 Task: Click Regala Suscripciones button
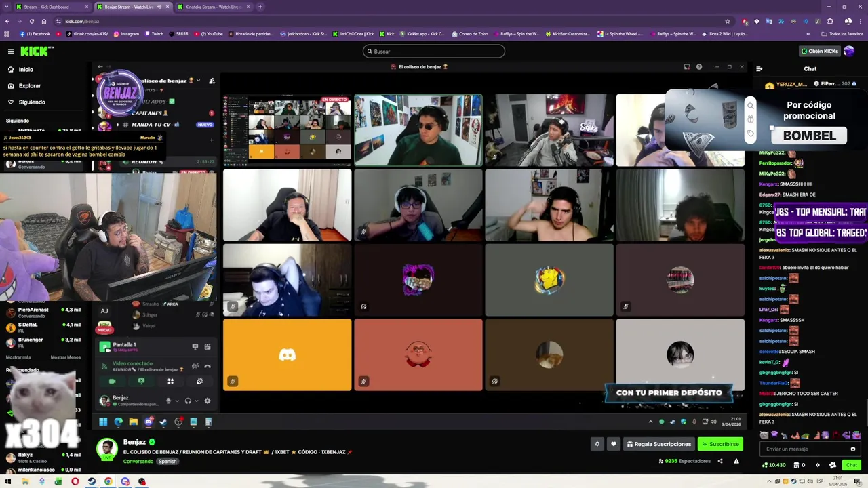[x=659, y=444]
